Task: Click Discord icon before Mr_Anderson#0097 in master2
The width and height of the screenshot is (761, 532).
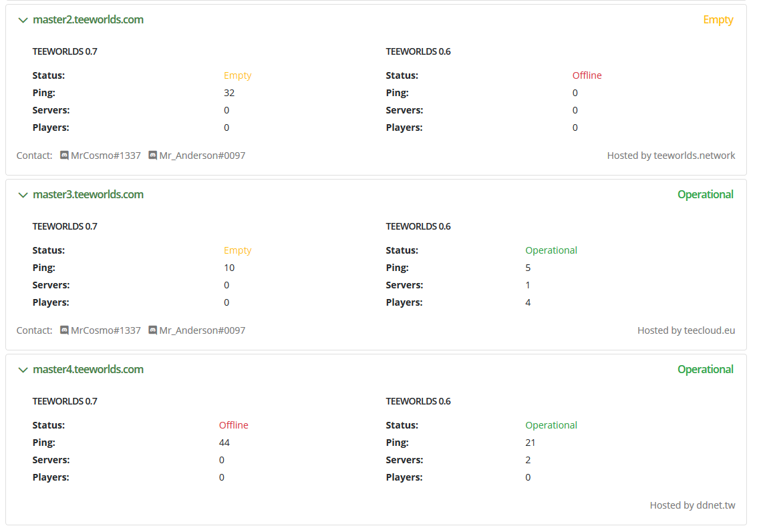Action: (x=152, y=155)
